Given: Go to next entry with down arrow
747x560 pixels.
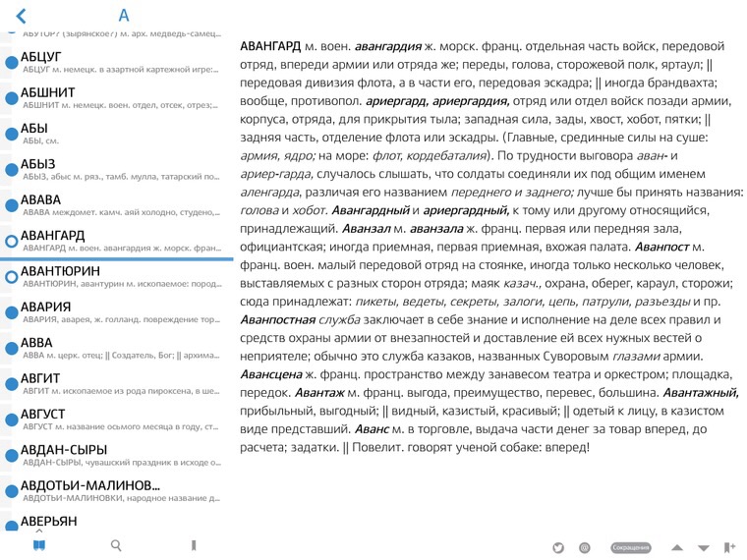Looking at the screenshot, I should 704,548.
